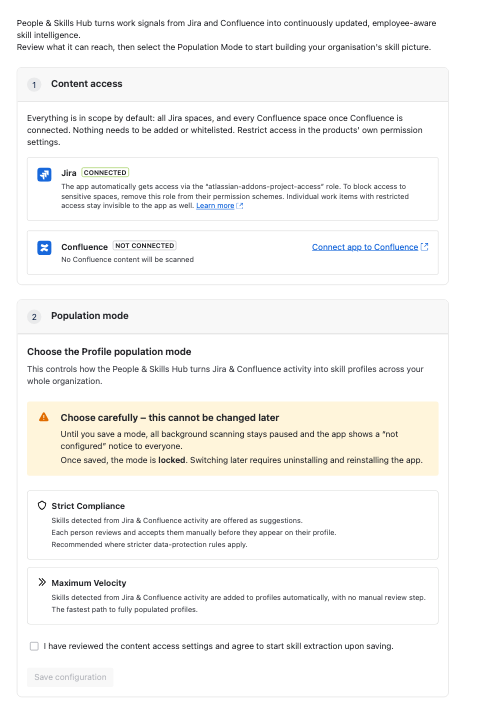Tick the reviewed content access agreement checkbox

tap(34, 646)
